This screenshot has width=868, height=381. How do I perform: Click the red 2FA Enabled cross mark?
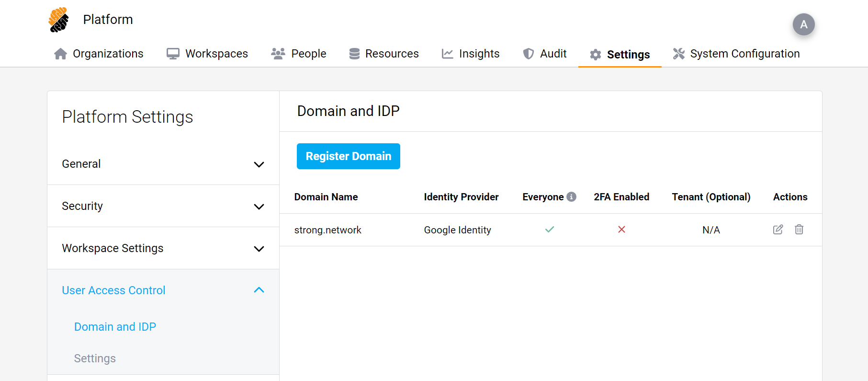click(621, 230)
